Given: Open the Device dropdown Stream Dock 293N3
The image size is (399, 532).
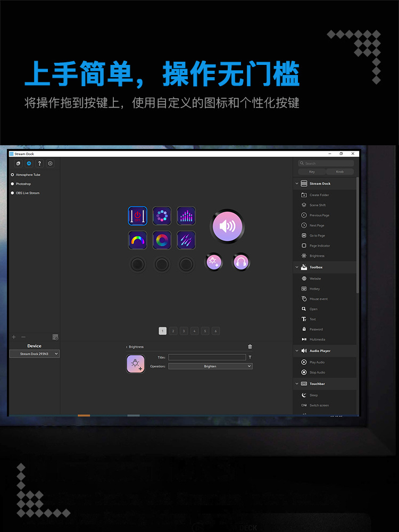Looking at the screenshot, I should point(34,354).
